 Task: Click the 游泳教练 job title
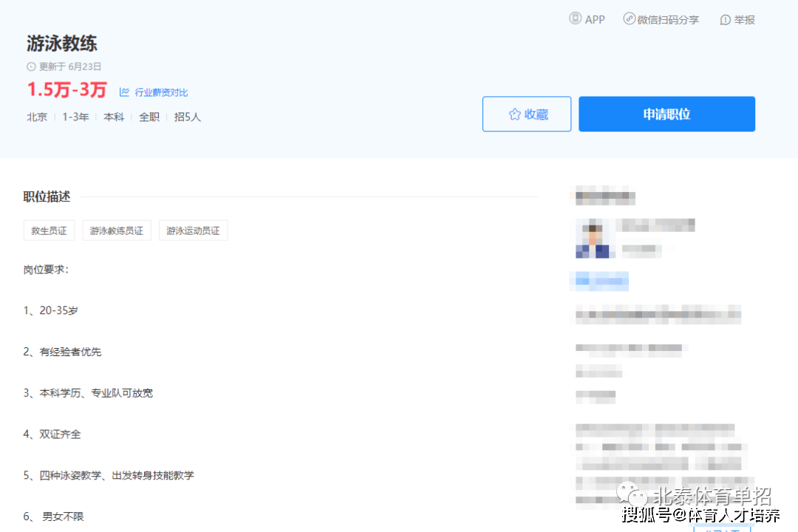click(x=62, y=43)
